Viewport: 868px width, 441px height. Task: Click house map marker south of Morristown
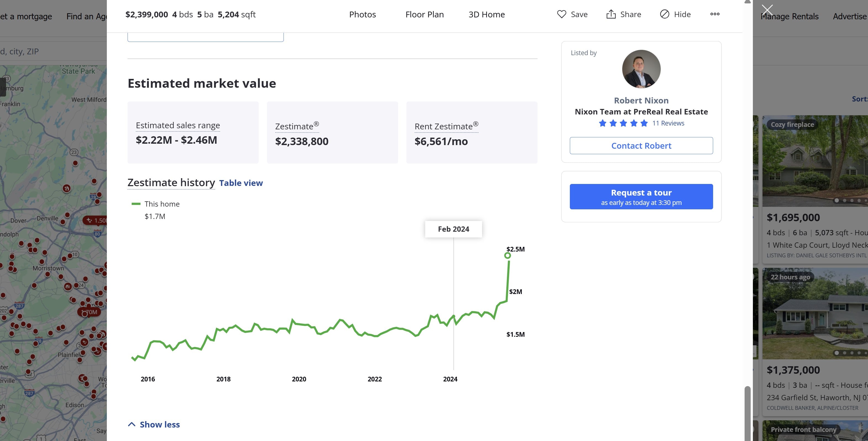(x=68, y=287)
